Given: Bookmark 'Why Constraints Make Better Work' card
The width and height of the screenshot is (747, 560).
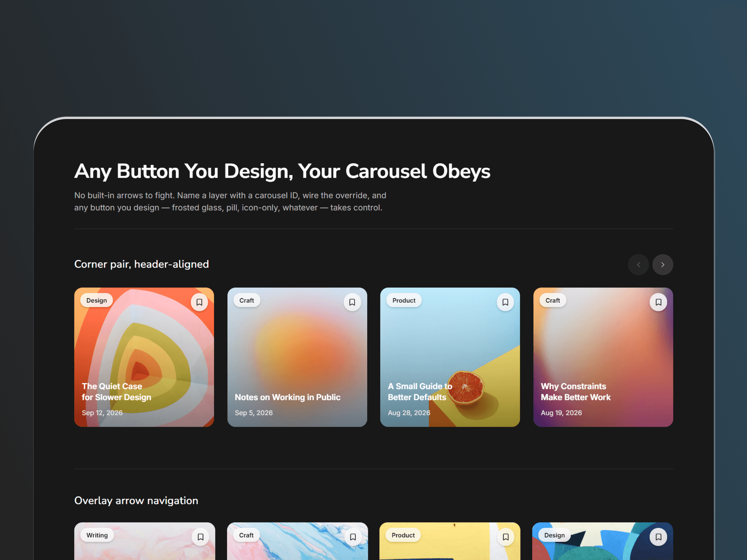Looking at the screenshot, I should tap(658, 302).
